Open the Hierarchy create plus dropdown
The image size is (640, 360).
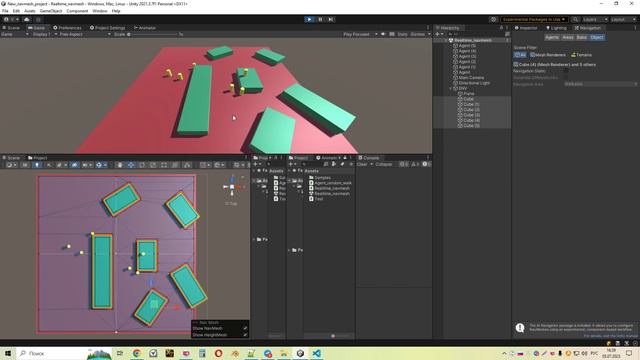click(439, 34)
